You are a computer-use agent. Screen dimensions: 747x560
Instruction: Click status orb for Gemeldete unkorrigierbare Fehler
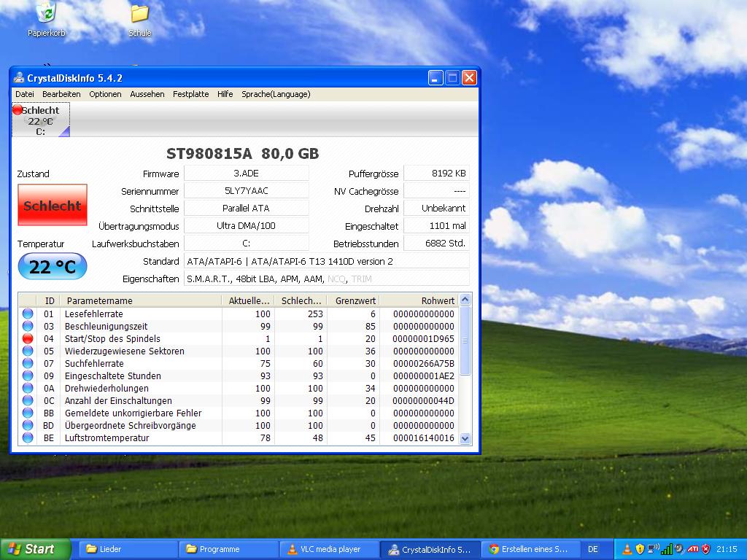pos(28,413)
